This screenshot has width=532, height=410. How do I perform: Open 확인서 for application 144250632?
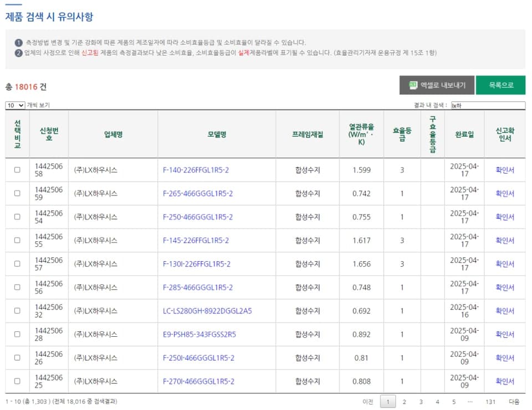504,311
